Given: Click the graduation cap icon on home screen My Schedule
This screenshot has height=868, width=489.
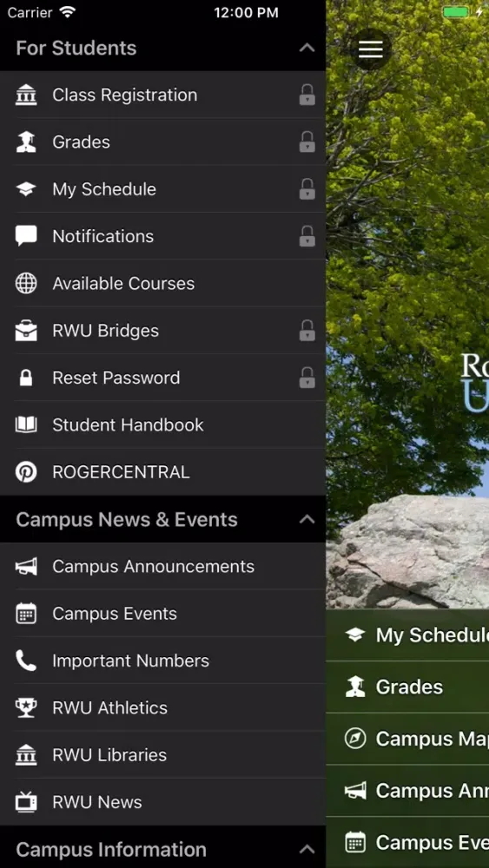Looking at the screenshot, I should [355, 635].
